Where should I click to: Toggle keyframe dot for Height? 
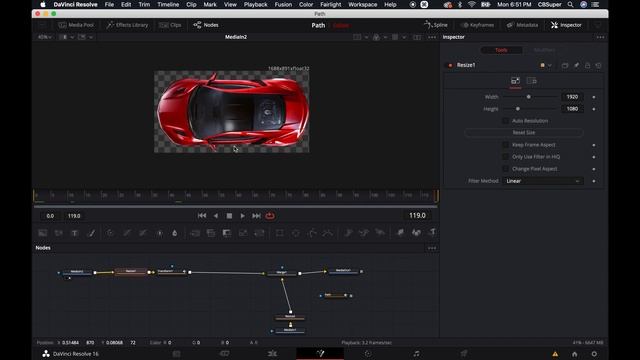594,109
